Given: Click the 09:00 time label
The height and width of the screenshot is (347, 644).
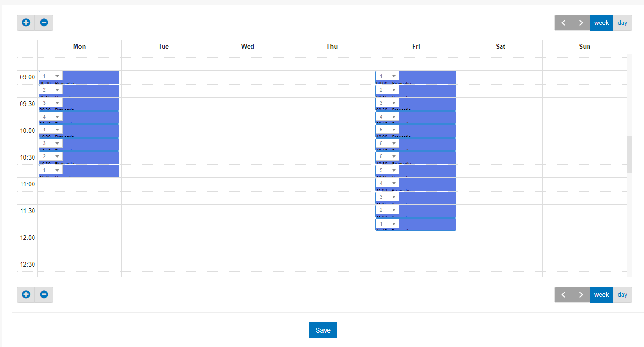Looking at the screenshot, I should click(27, 77).
